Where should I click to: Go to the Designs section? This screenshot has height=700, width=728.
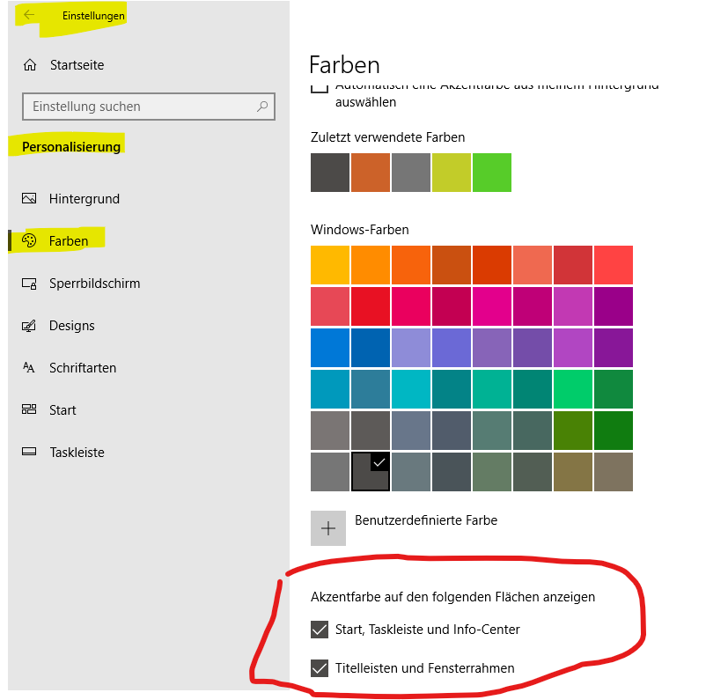click(72, 326)
